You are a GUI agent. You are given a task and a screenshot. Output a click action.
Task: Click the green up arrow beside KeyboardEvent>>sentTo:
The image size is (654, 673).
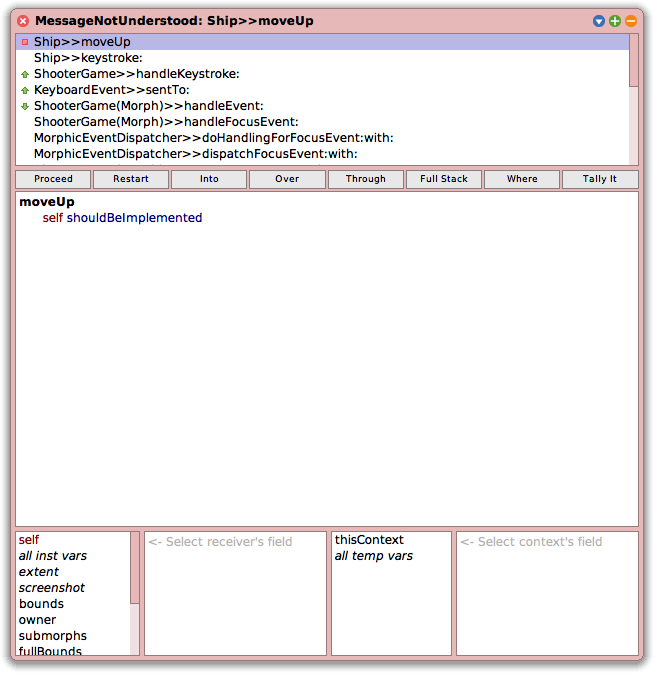pyautogui.click(x=25, y=90)
